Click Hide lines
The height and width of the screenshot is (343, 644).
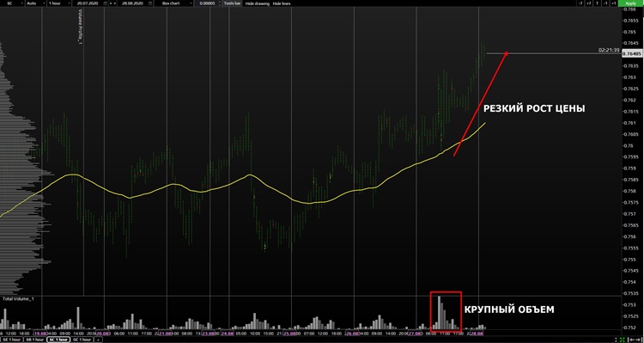tap(282, 3)
